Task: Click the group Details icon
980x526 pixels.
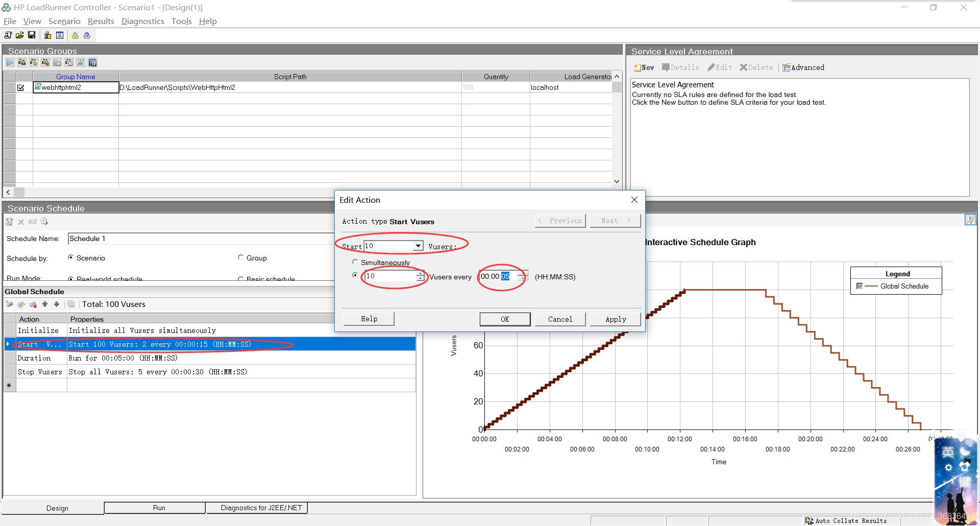Action: (69, 62)
